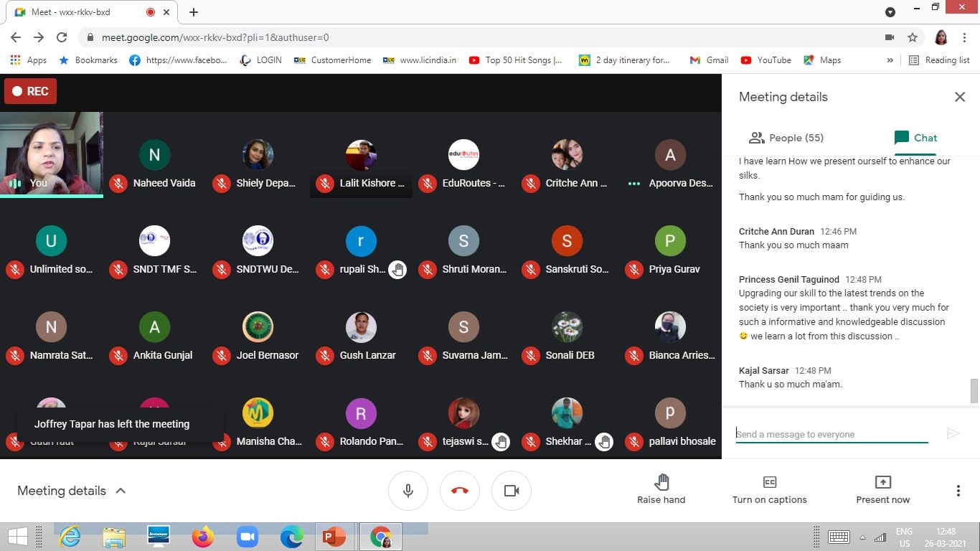The image size is (980, 551).
Task: Open the YouTube bookmark
Action: pos(765,60)
